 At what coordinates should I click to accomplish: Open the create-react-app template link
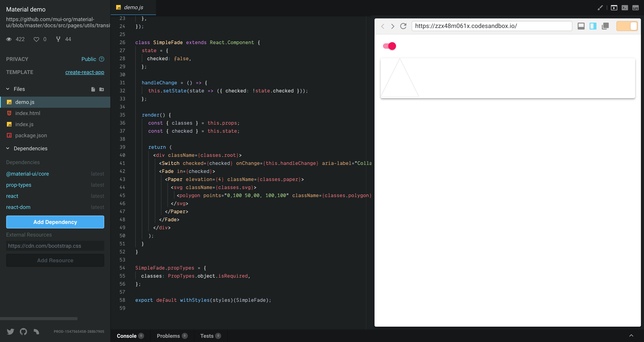point(85,72)
